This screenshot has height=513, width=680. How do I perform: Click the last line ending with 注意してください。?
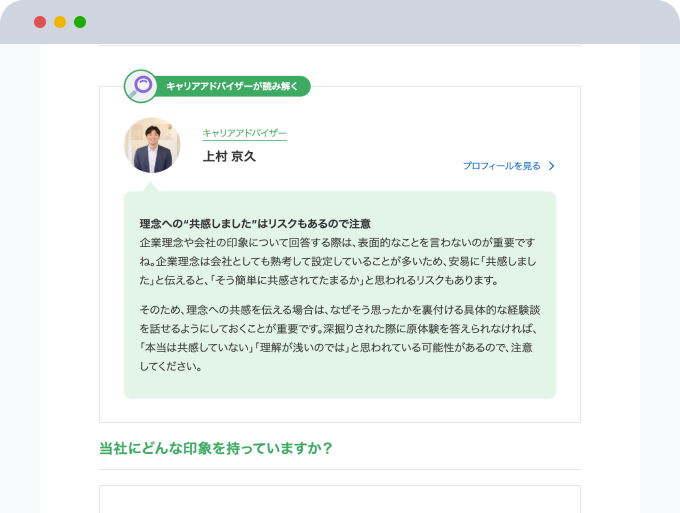click(172, 366)
